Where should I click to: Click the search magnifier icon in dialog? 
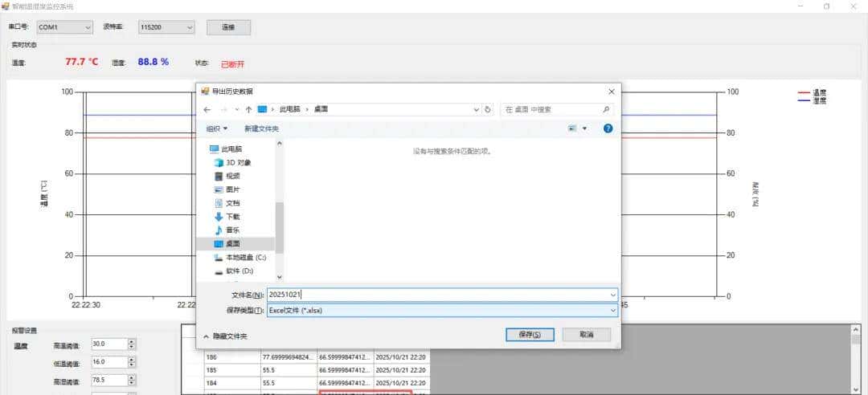[606, 109]
